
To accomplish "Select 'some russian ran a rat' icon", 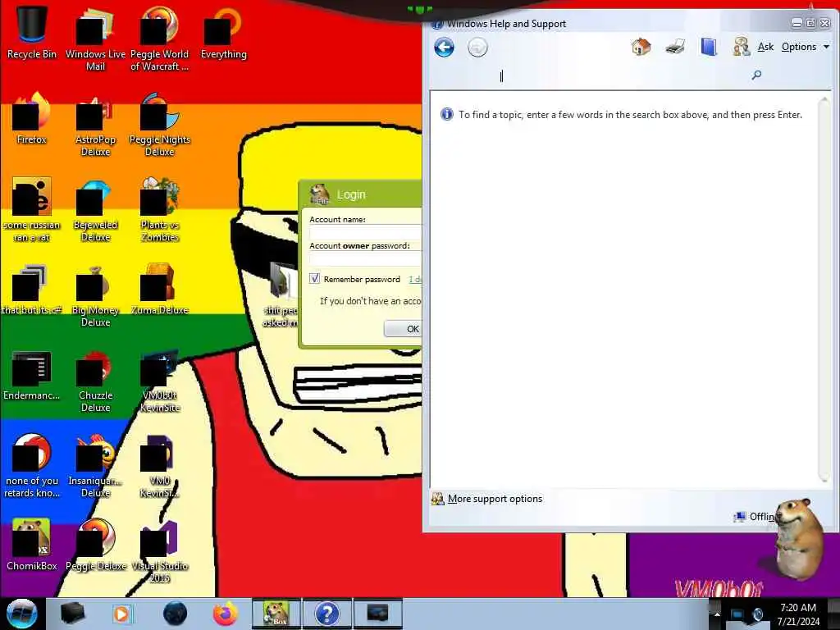I will click(x=32, y=209).
